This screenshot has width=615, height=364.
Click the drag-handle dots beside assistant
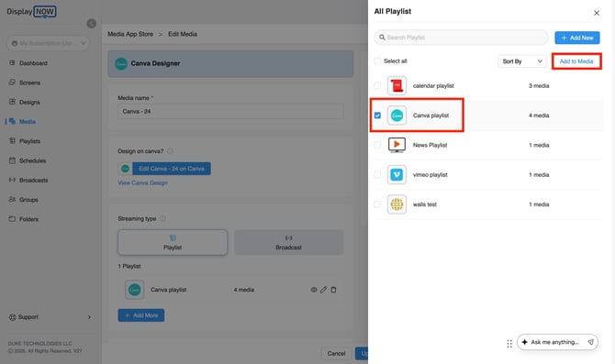(509, 344)
